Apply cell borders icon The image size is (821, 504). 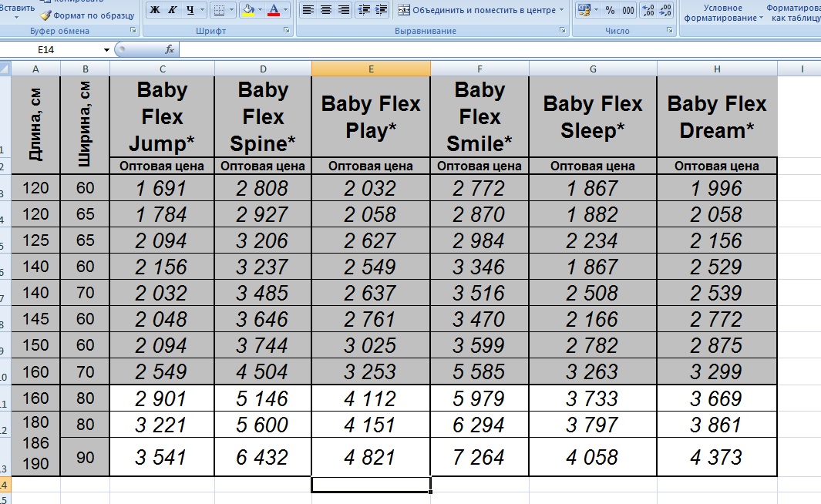pos(220,10)
